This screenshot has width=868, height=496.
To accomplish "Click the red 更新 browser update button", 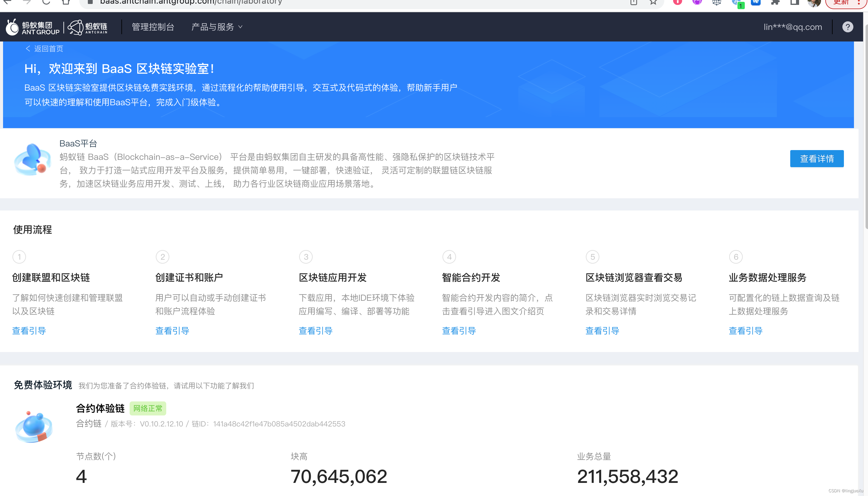I will pyautogui.click(x=845, y=3).
